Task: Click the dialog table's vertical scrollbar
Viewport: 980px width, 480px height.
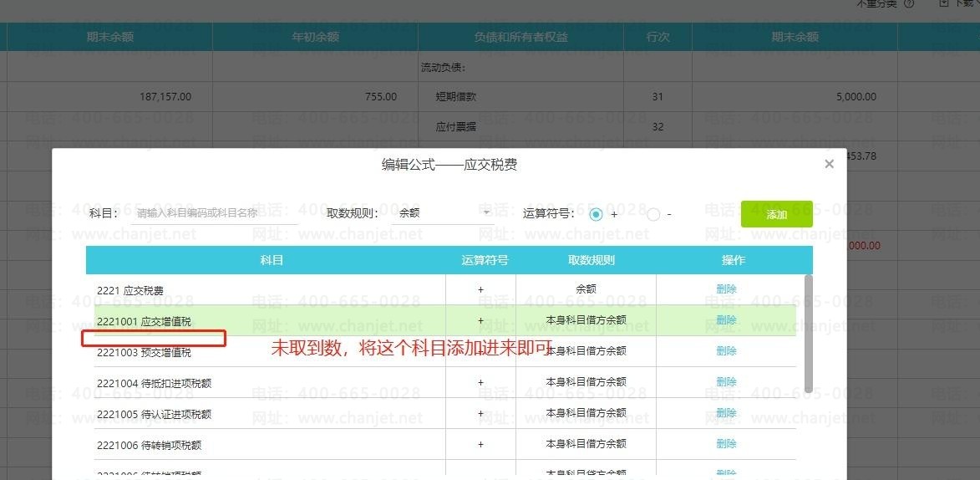Action: tap(808, 334)
